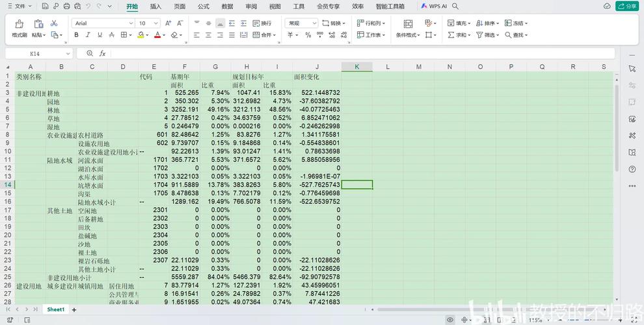The image size is (644, 325).
Task: Click the 求和 AutoSum button
Action: click(x=459, y=35)
